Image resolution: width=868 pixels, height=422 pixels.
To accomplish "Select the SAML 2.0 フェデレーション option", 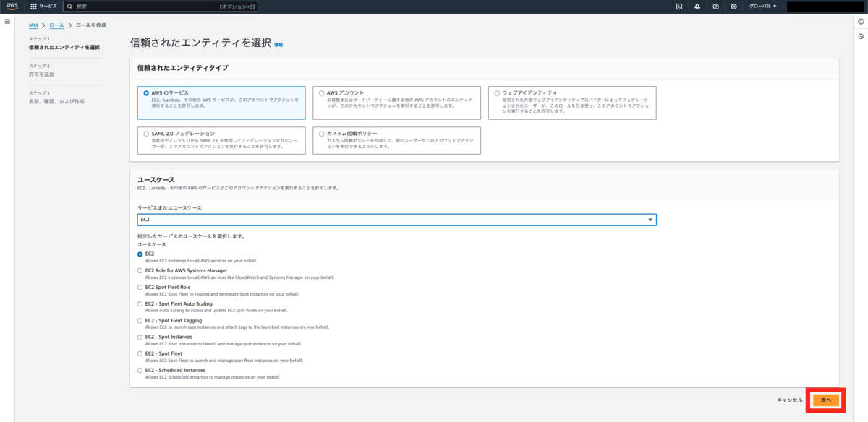I will tap(221, 141).
